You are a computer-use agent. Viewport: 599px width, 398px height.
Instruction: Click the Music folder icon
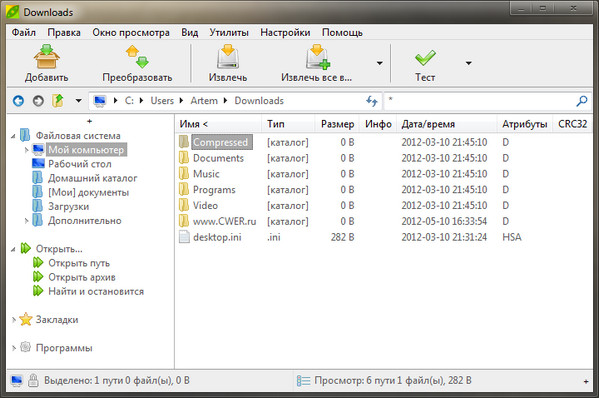point(184,173)
